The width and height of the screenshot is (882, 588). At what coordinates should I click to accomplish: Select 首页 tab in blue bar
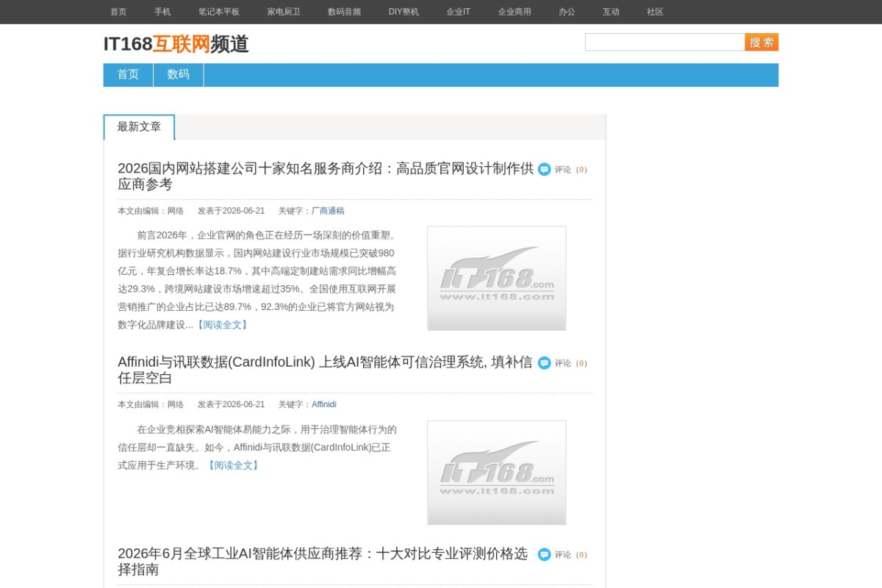(x=128, y=75)
